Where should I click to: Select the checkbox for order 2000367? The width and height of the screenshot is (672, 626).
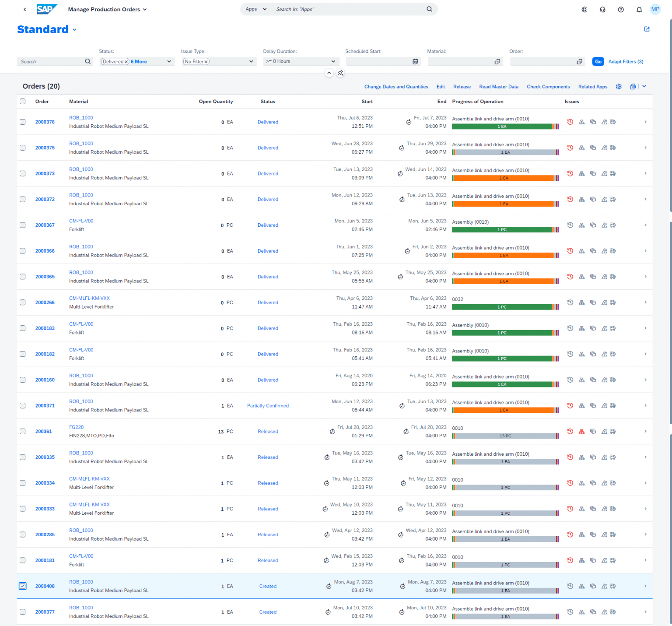[x=22, y=225]
